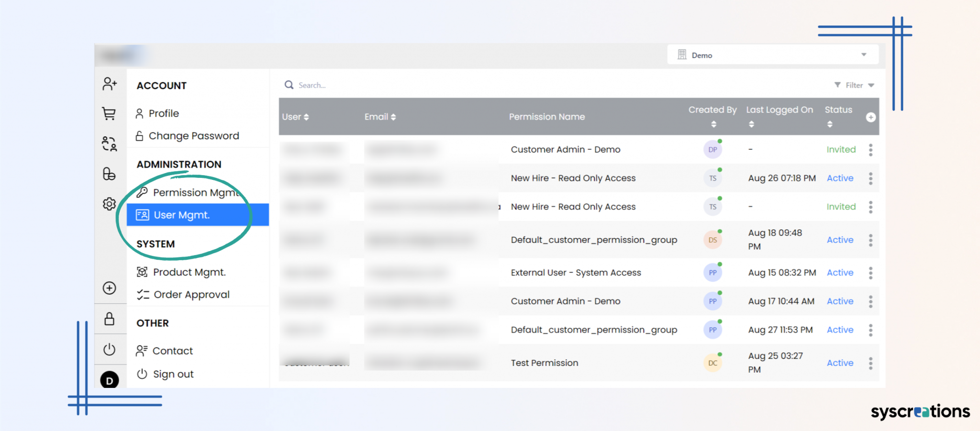This screenshot has height=431, width=980.
Task: Sort the Last Logged On column
Action: pyautogui.click(x=751, y=123)
